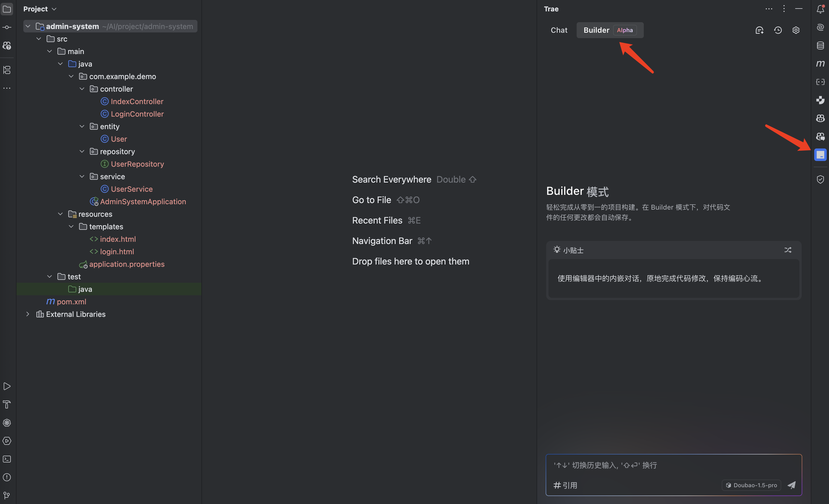
Task: Expand External Libraries node
Action: [28, 314]
